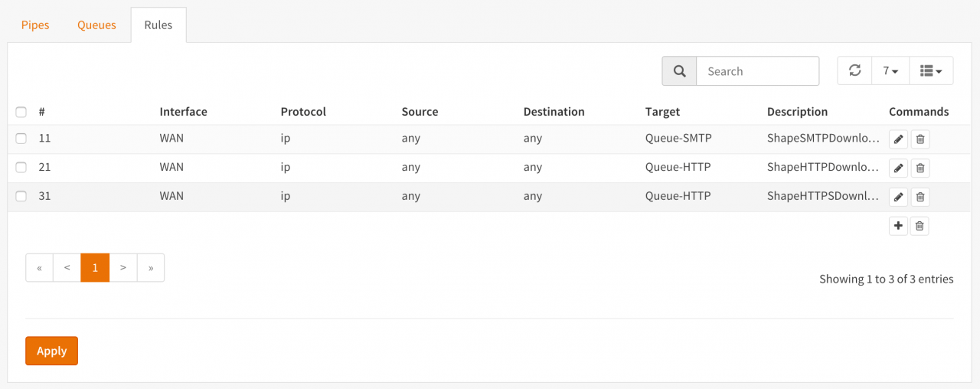Image resolution: width=980 pixels, height=389 pixels.
Task: Check the box next to rule 31
Action: pyautogui.click(x=21, y=196)
